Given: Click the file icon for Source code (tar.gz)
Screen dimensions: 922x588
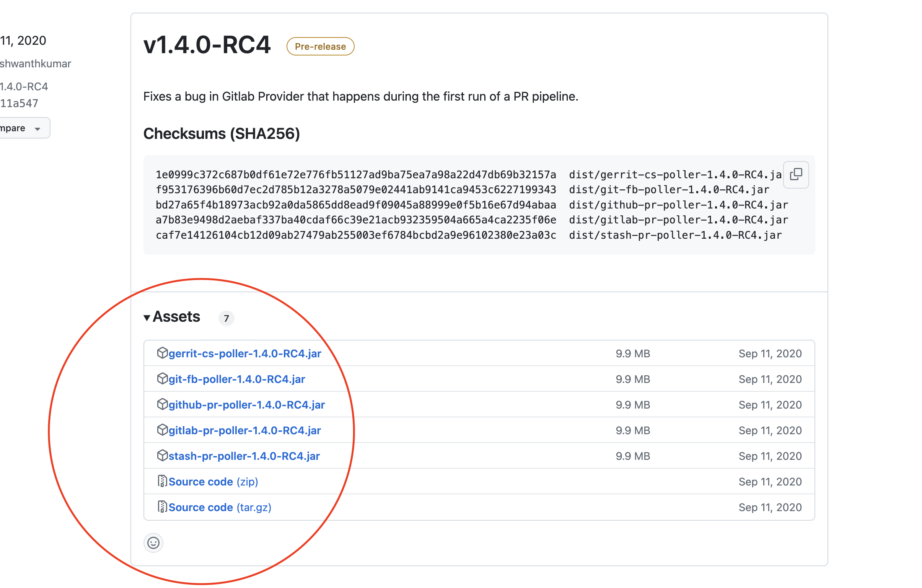Looking at the screenshot, I should pos(162,507).
